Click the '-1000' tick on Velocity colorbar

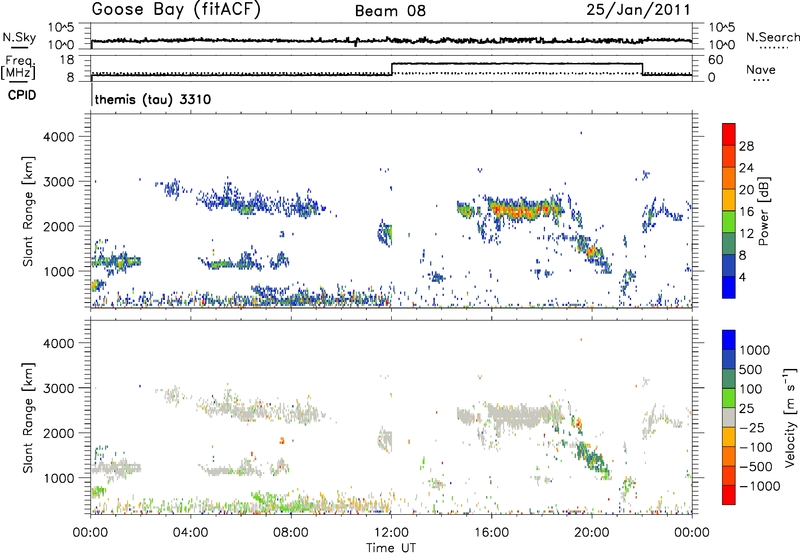pos(760,486)
